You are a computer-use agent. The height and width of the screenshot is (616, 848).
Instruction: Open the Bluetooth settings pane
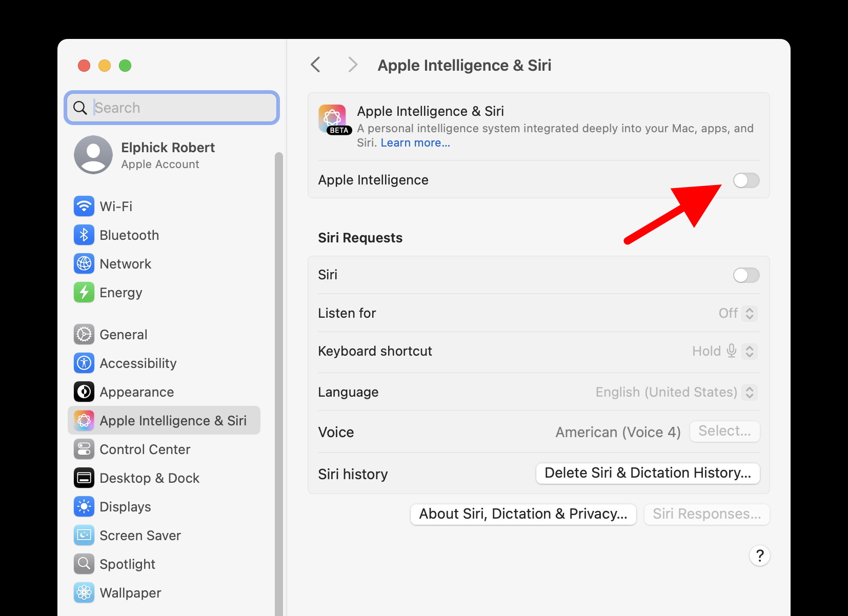(x=164, y=235)
